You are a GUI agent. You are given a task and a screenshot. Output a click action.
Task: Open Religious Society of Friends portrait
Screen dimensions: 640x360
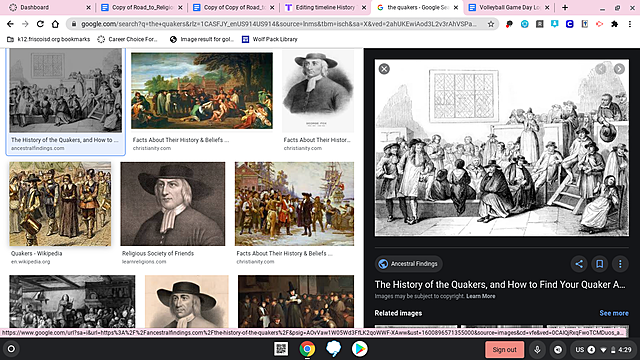coord(173,204)
